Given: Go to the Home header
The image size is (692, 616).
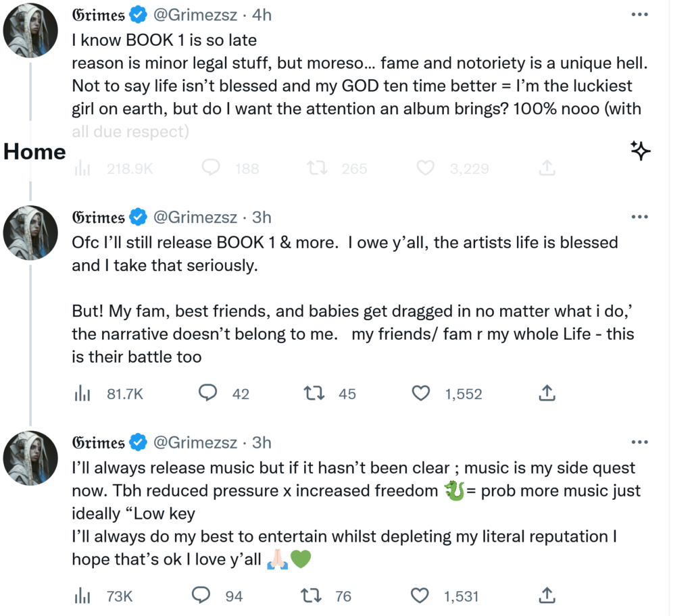Looking at the screenshot, I should click(x=34, y=152).
